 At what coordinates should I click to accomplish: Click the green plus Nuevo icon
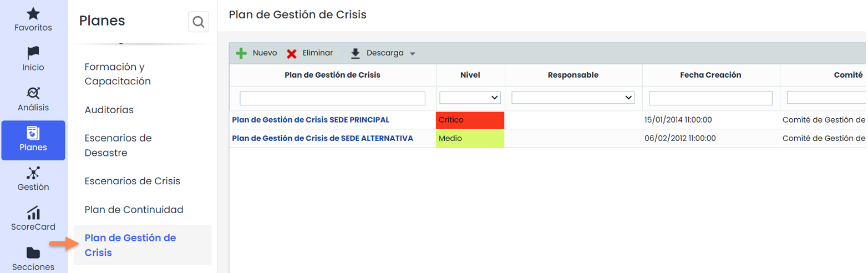[241, 53]
